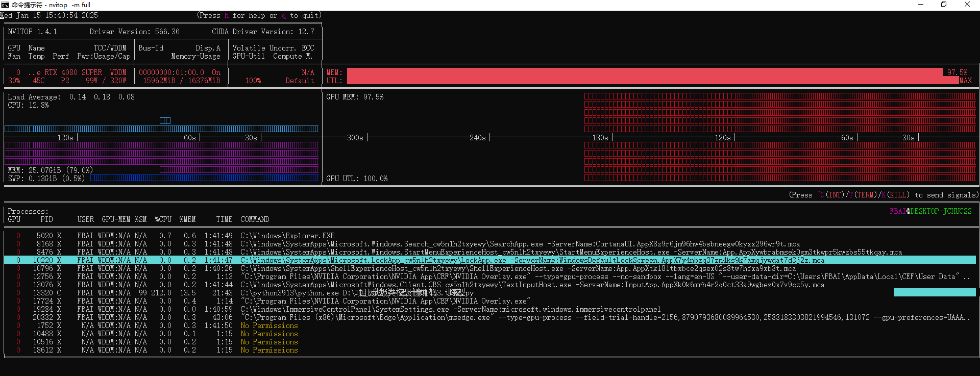Click the CPU: 12.8% readout
Viewport: 980px width, 376px height.
click(28, 105)
